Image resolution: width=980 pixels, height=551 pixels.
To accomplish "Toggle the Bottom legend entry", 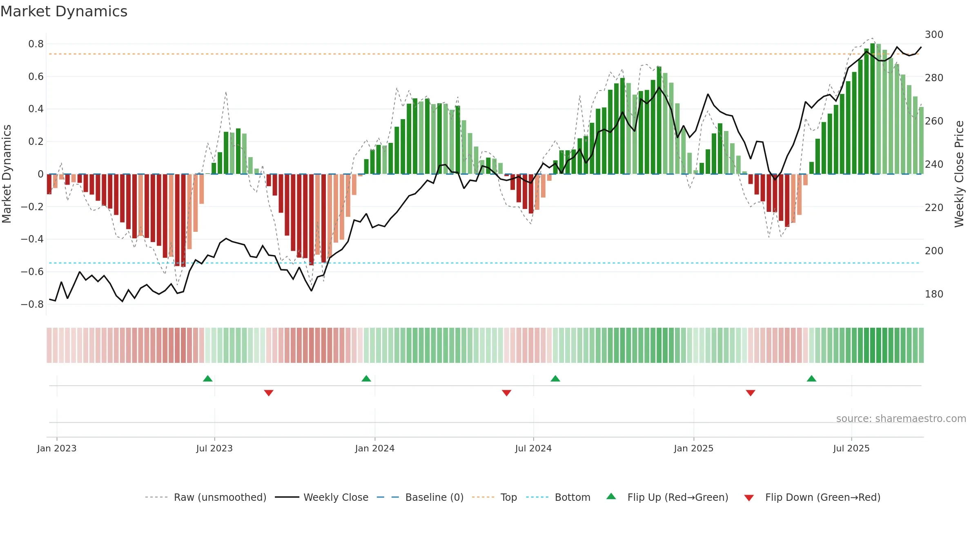I will coord(558,497).
